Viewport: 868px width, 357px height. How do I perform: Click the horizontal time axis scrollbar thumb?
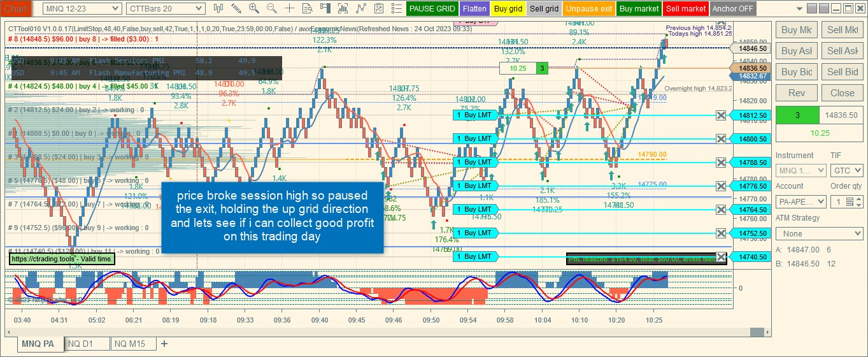[757, 331]
